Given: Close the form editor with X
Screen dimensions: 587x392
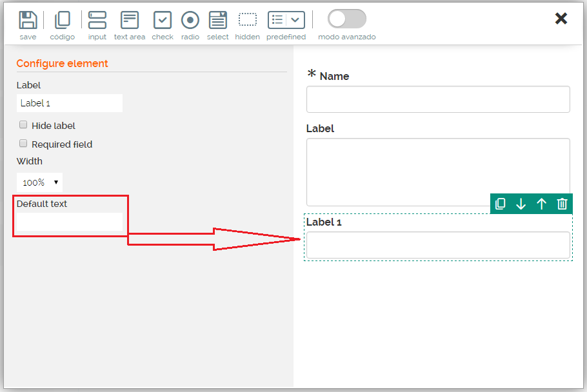Looking at the screenshot, I should pyautogui.click(x=561, y=19).
